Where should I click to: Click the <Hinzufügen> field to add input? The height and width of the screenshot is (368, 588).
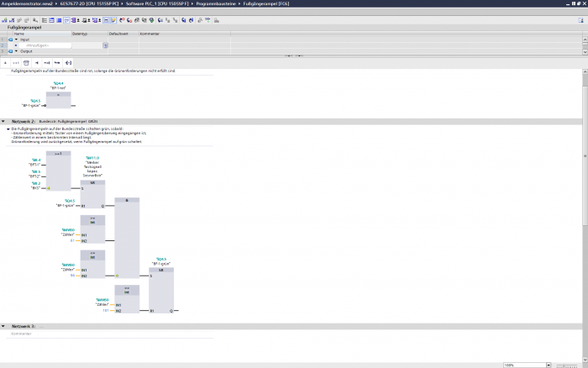tap(38, 45)
